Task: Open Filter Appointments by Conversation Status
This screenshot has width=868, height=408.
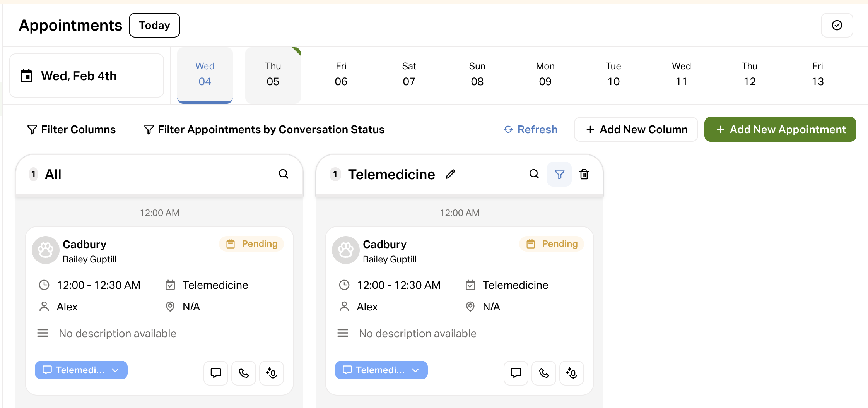Action: coord(264,129)
